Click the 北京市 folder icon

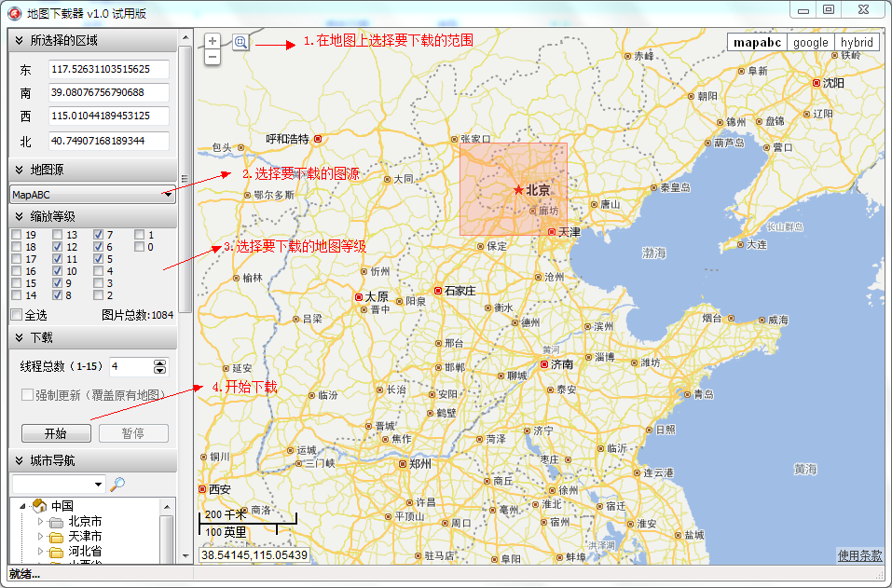[56, 522]
